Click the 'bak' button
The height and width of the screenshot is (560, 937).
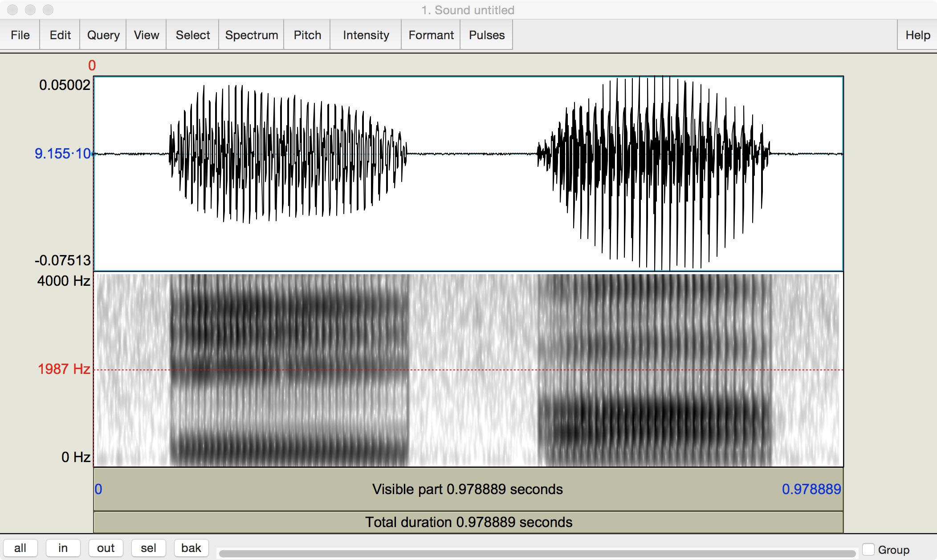pyautogui.click(x=191, y=548)
